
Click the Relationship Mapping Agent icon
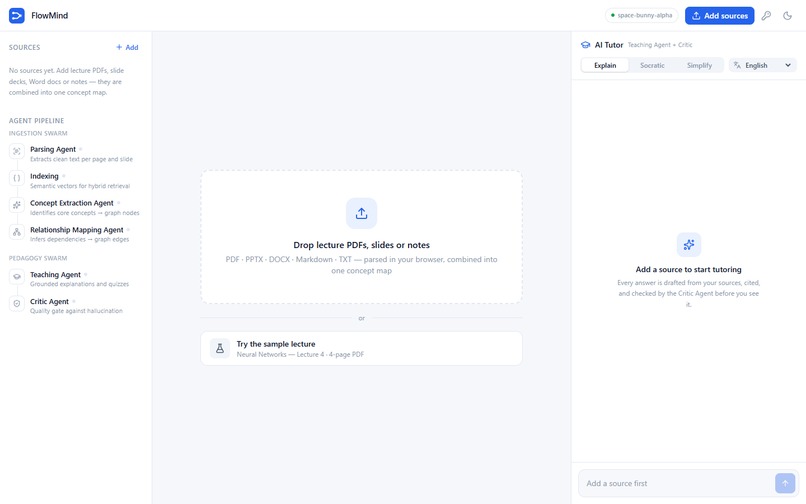pyautogui.click(x=17, y=232)
